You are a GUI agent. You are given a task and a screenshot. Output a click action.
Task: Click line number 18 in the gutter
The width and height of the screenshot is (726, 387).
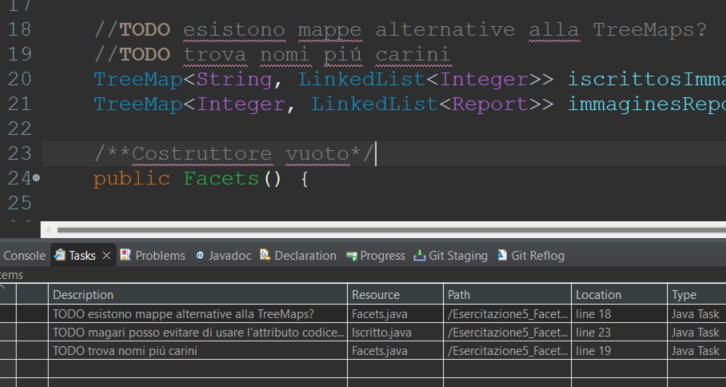click(19, 30)
